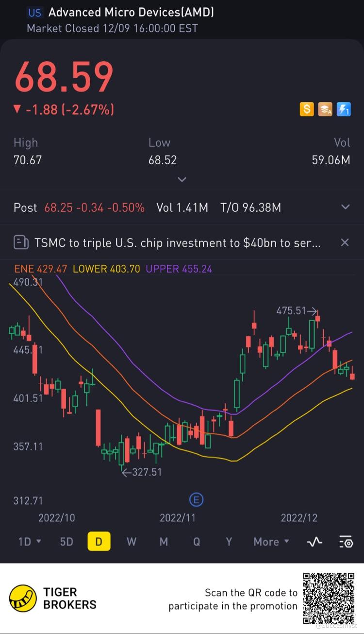This screenshot has height=634, width=364.
Task: Expand post-market details chevron
Action: (x=345, y=207)
